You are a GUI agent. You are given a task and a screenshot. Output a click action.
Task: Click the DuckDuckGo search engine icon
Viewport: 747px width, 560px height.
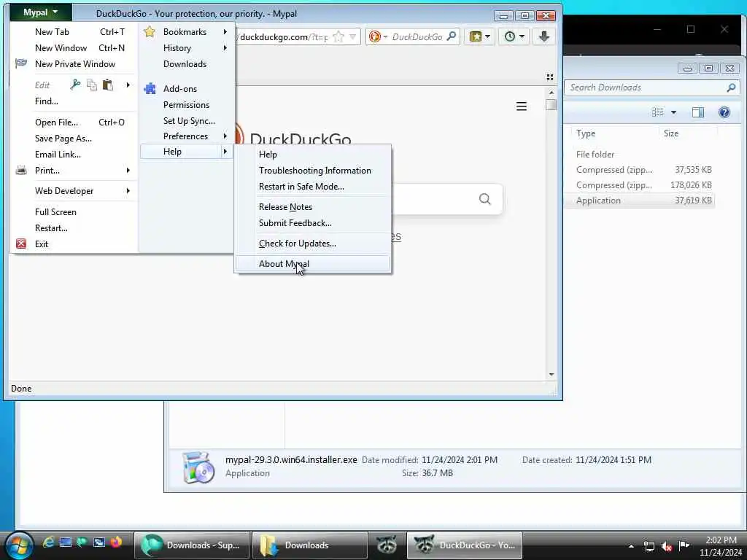coord(375,36)
